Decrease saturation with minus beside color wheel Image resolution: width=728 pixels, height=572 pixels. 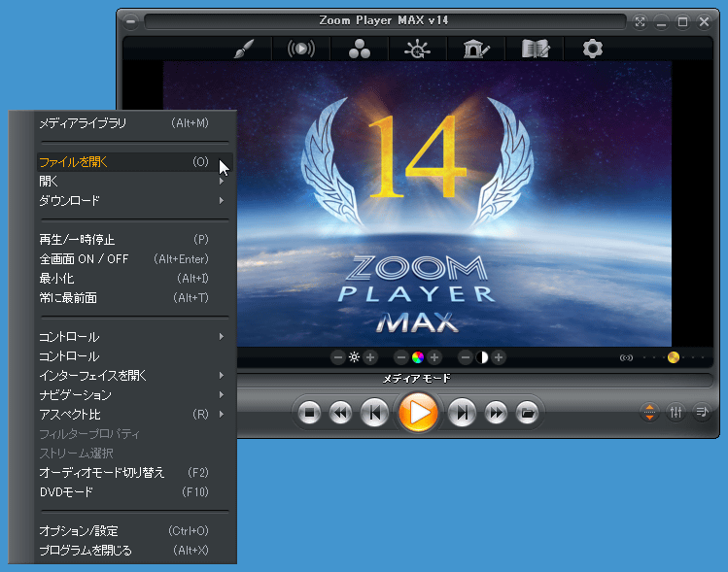coord(401,357)
